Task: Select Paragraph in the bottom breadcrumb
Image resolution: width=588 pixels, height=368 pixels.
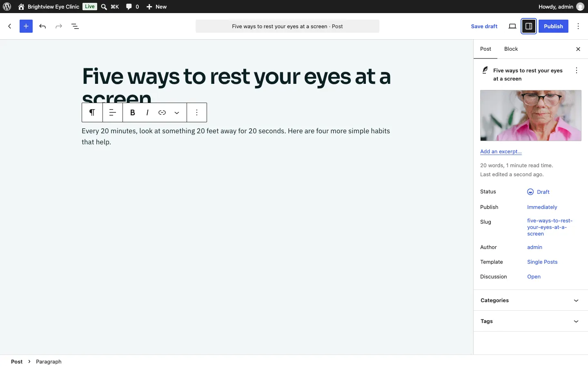Action: pos(49,361)
